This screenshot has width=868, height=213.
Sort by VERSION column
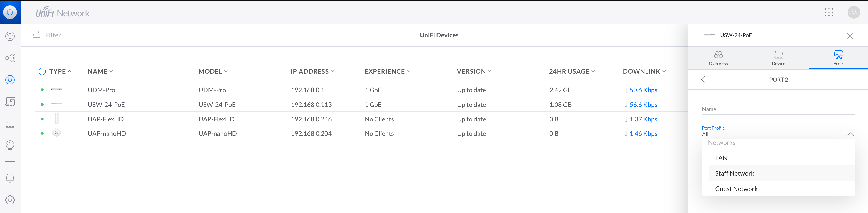(474, 71)
